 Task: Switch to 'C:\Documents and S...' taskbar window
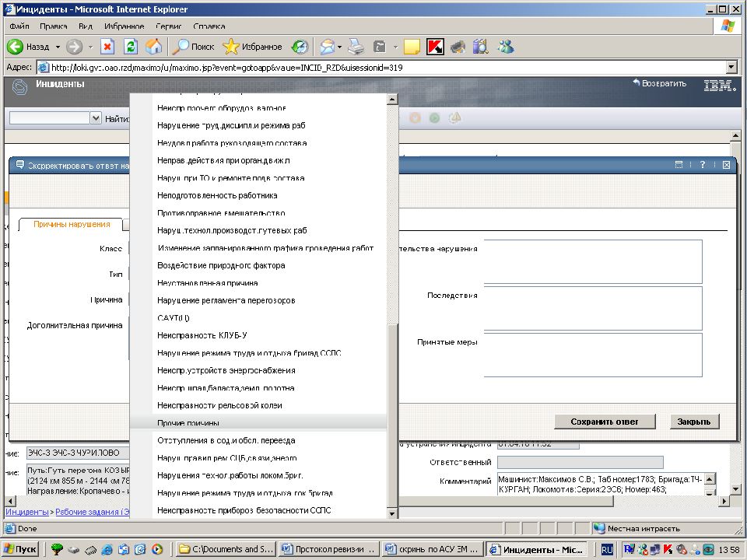point(225,549)
